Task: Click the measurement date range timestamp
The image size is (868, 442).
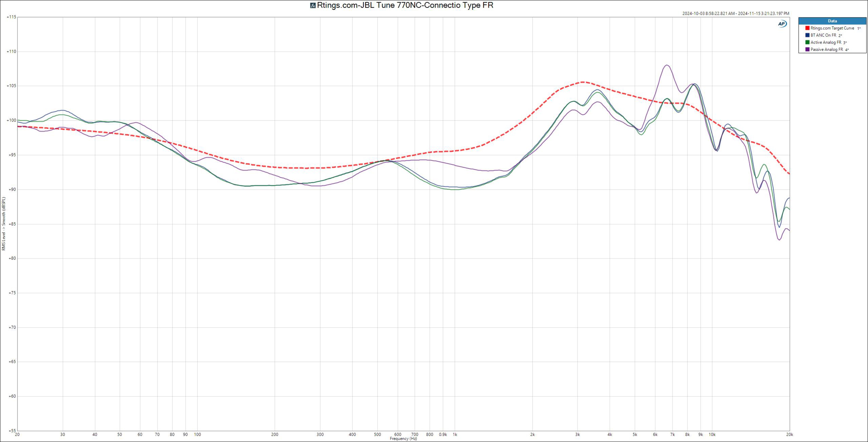Action: 736,14
